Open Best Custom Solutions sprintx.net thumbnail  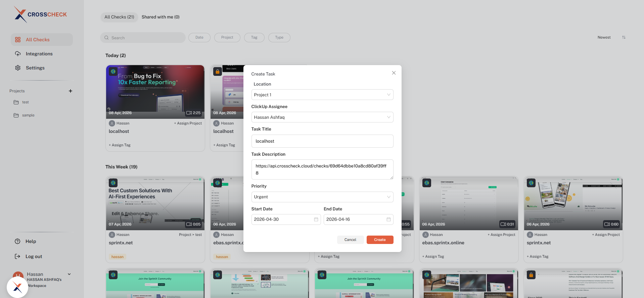(155, 203)
